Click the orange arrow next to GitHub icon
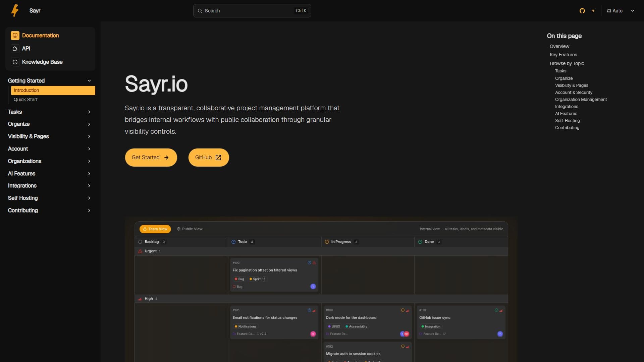This screenshot has height=362, width=644. pos(593,11)
